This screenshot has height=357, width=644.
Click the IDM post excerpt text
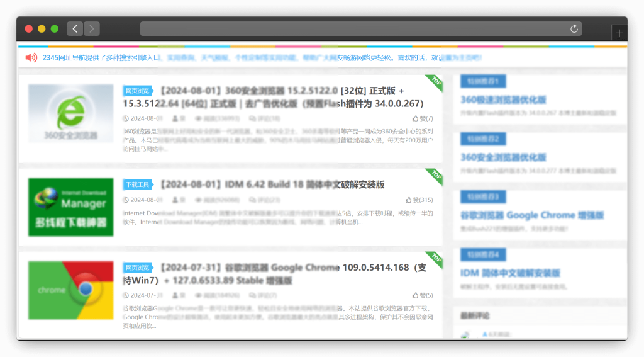coord(278,218)
